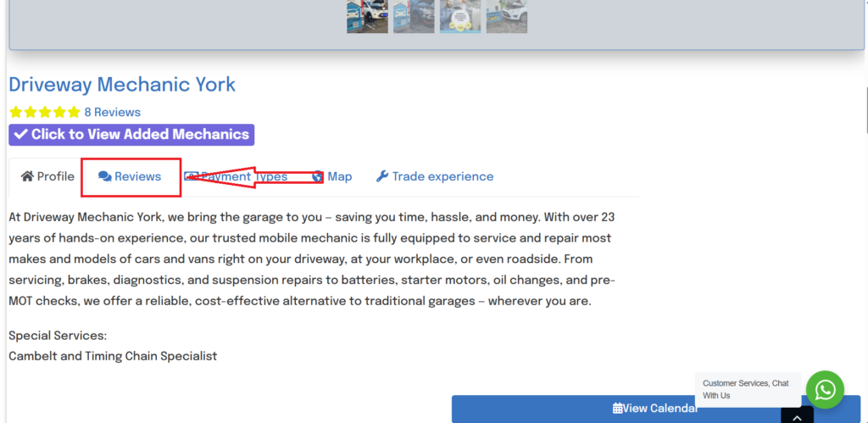Open the Profile tab

pos(47,176)
